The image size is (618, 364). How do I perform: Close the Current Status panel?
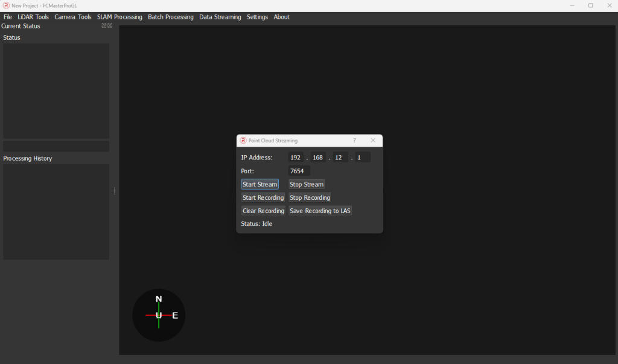[110, 26]
